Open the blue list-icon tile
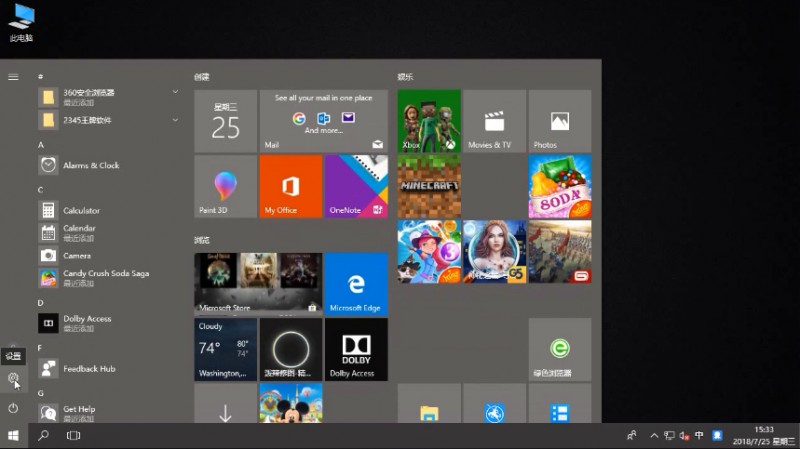 coord(560,403)
